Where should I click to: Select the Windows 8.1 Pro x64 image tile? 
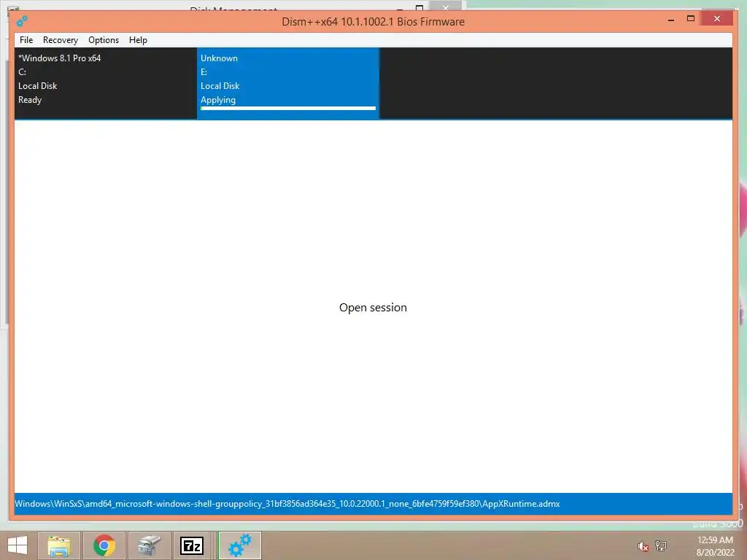105,83
